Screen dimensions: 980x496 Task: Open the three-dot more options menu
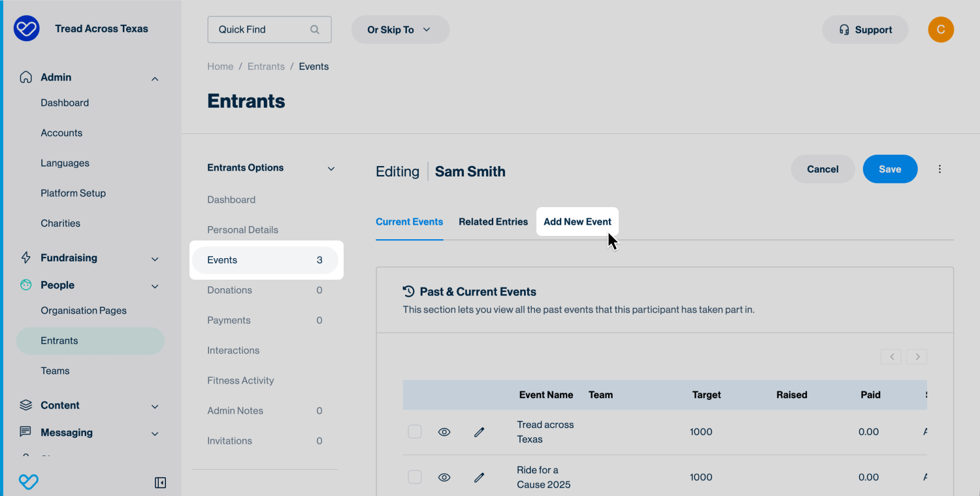[x=939, y=169]
